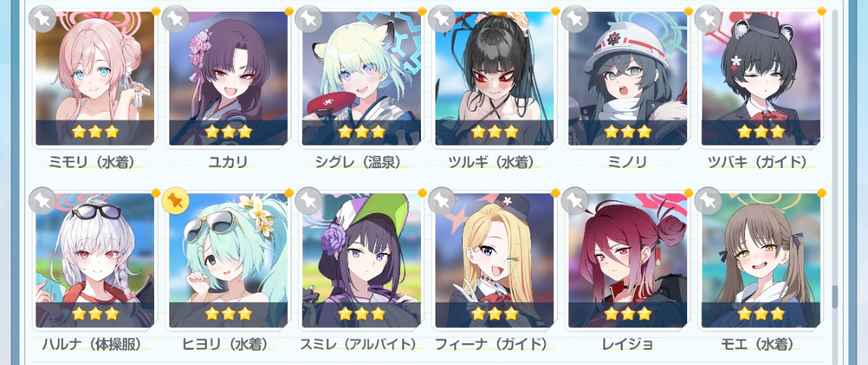Click the ハルナ（体操服） name label

click(x=90, y=344)
